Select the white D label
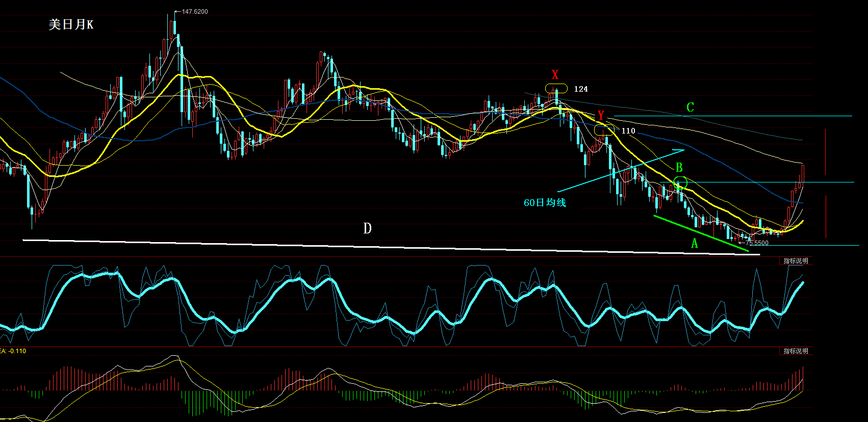 click(367, 228)
